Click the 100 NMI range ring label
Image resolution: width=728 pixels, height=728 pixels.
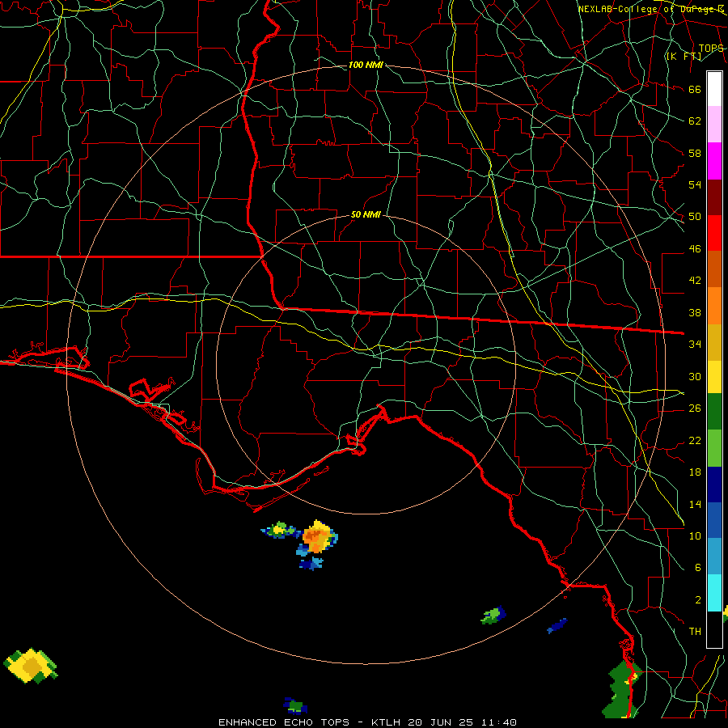tap(366, 65)
